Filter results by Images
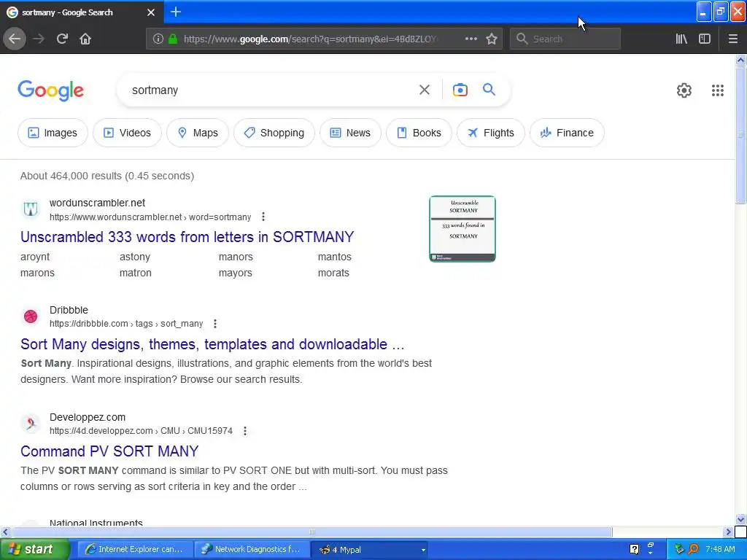 pyautogui.click(x=53, y=133)
